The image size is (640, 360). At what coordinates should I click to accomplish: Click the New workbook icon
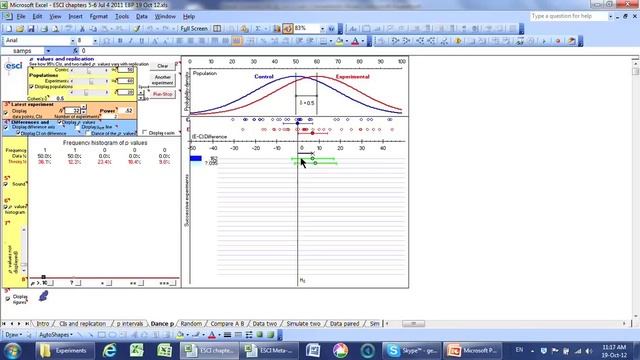coord(9,29)
